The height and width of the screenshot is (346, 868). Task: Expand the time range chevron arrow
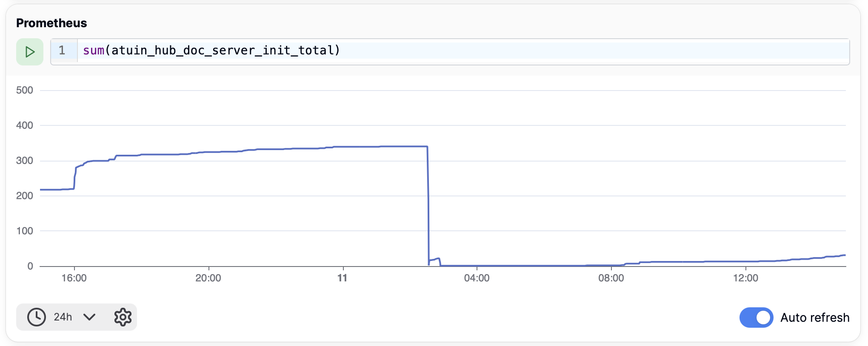point(89,317)
